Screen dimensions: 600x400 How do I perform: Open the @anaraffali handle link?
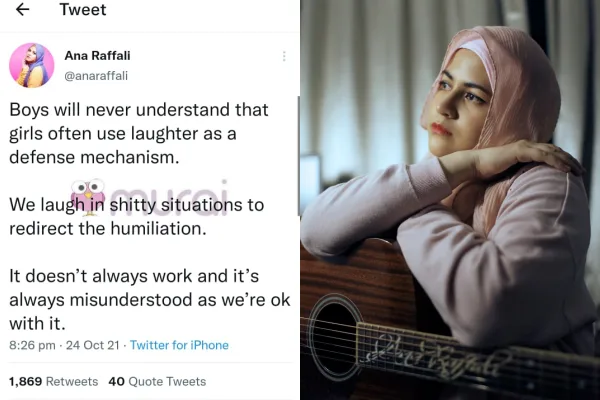tap(96, 75)
